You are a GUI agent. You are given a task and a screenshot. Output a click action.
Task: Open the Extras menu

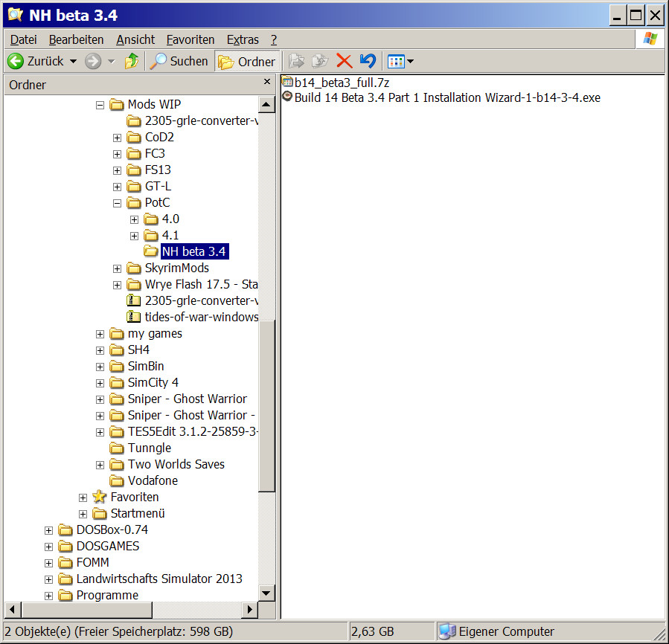(243, 39)
